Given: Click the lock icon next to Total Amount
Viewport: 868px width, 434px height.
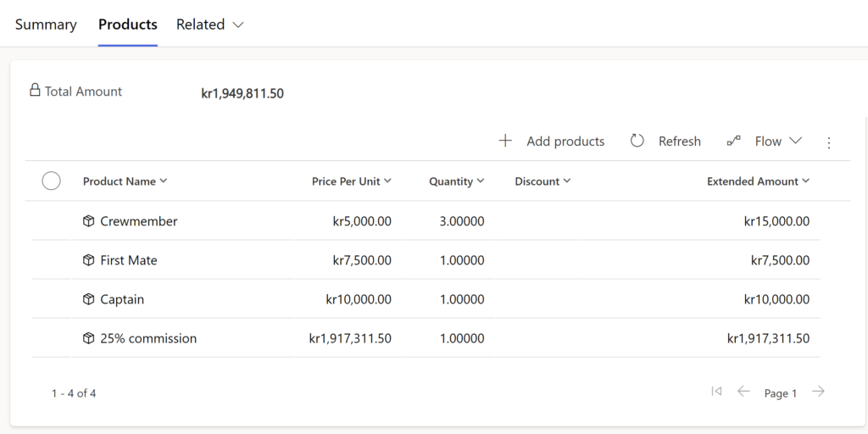Looking at the screenshot, I should 35,90.
